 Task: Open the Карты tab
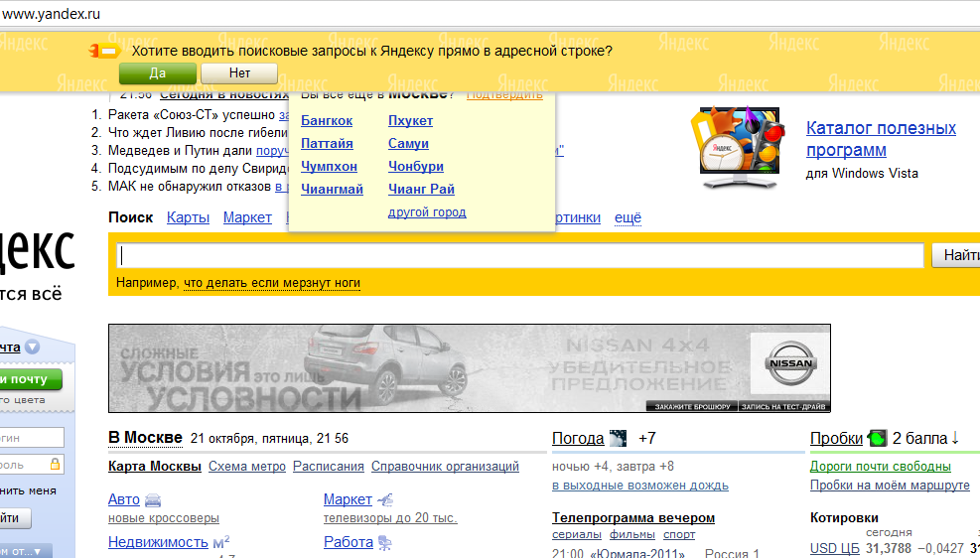(x=188, y=217)
